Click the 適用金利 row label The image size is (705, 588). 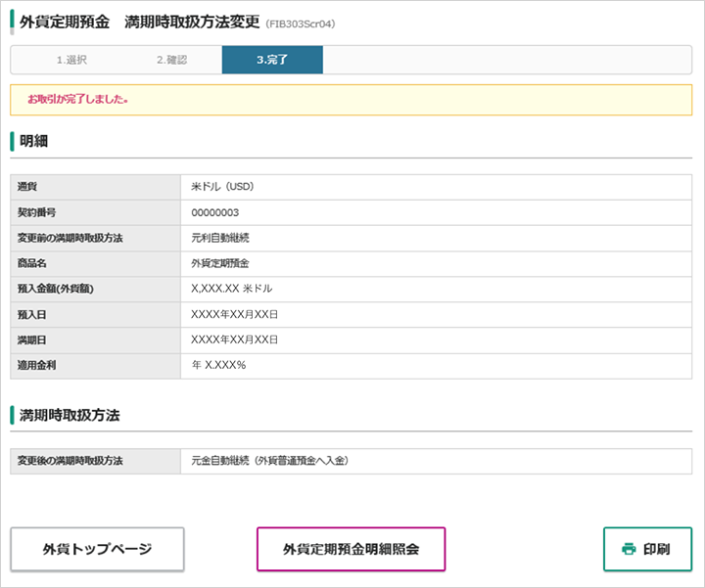tap(36, 365)
